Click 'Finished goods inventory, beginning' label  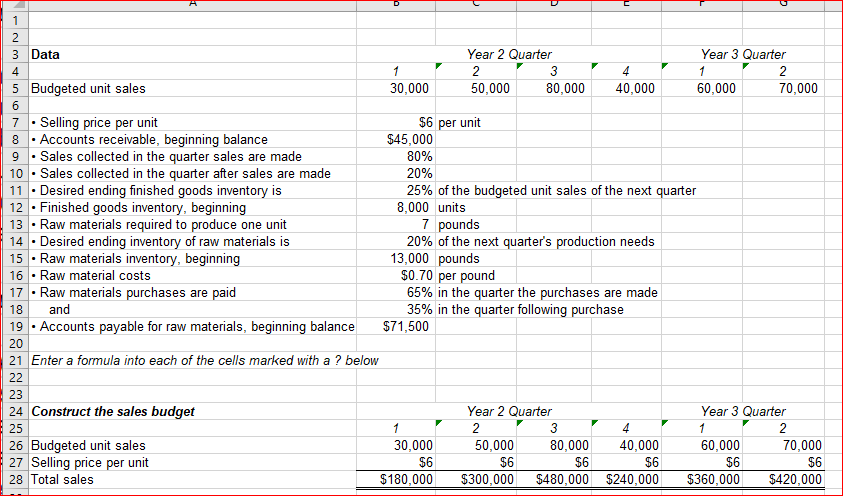(x=139, y=207)
